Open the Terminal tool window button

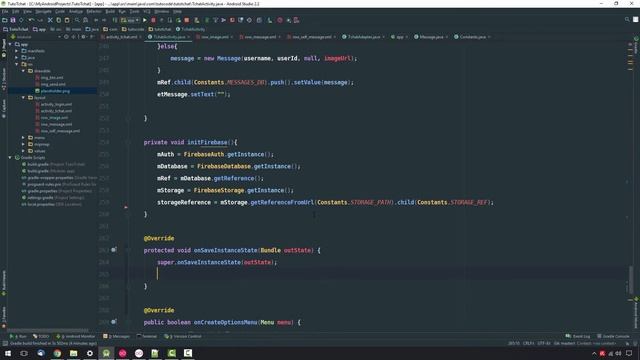coord(147,336)
